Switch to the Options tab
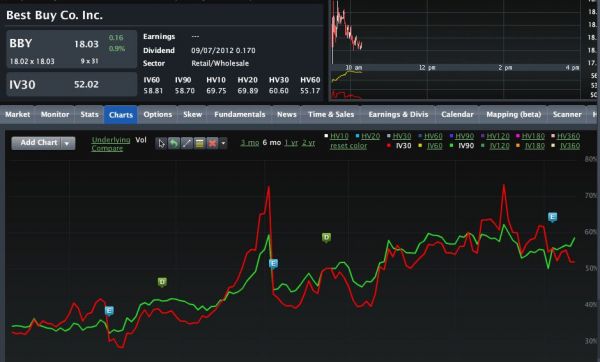The image size is (600, 362). click(x=158, y=114)
